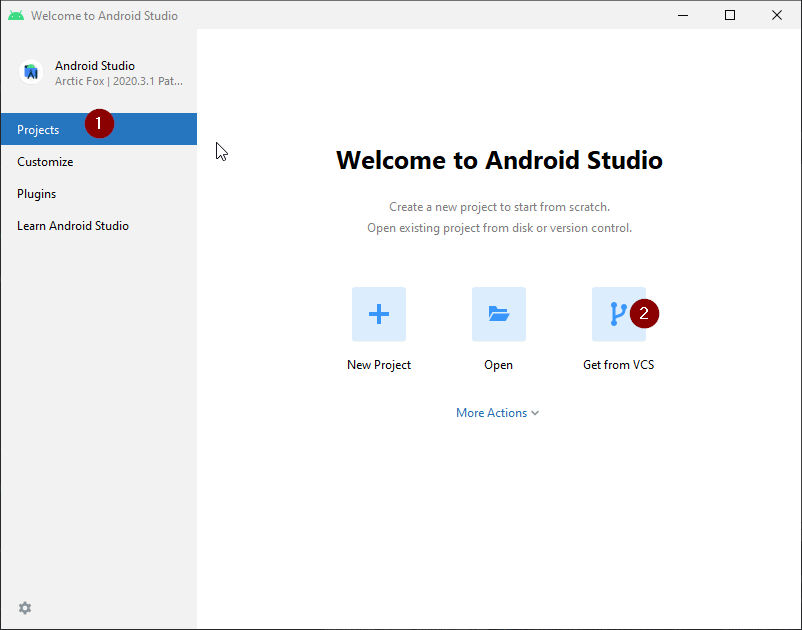The width and height of the screenshot is (802, 630).
Task: Click the Android robot icon in title bar
Action: point(16,15)
